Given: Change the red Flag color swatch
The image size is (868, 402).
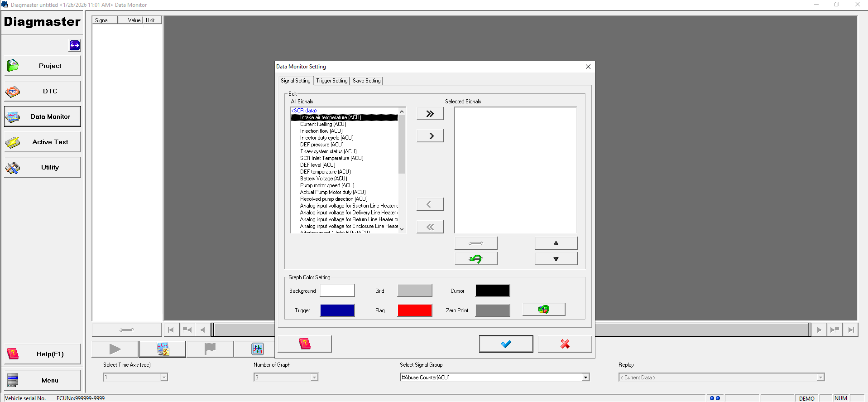Looking at the screenshot, I should click(x=414, y=310).
